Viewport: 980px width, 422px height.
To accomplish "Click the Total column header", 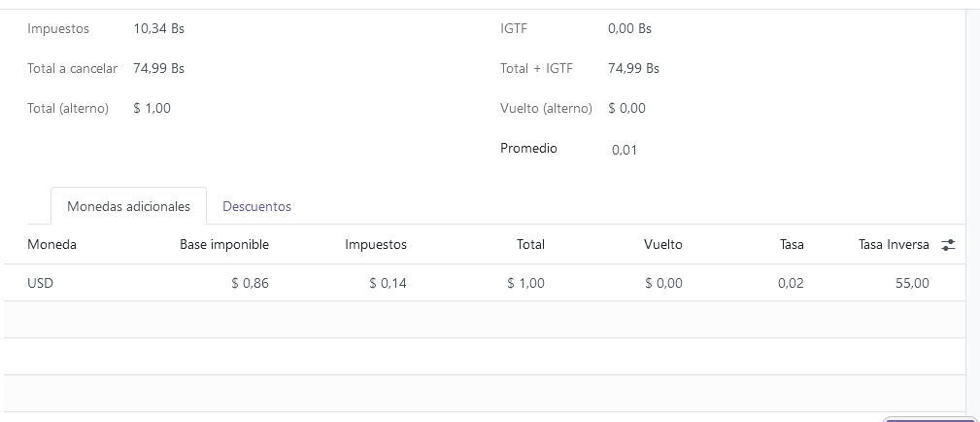I will point(530,245).
